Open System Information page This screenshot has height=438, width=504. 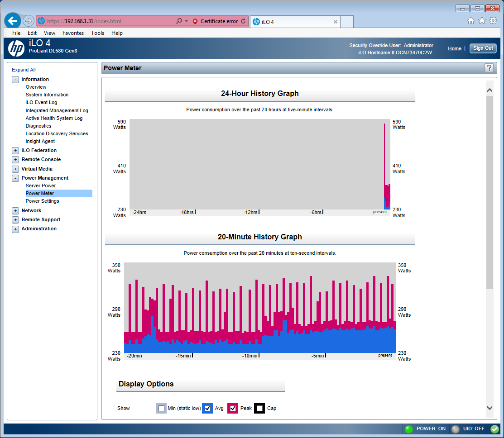(47, 95)
